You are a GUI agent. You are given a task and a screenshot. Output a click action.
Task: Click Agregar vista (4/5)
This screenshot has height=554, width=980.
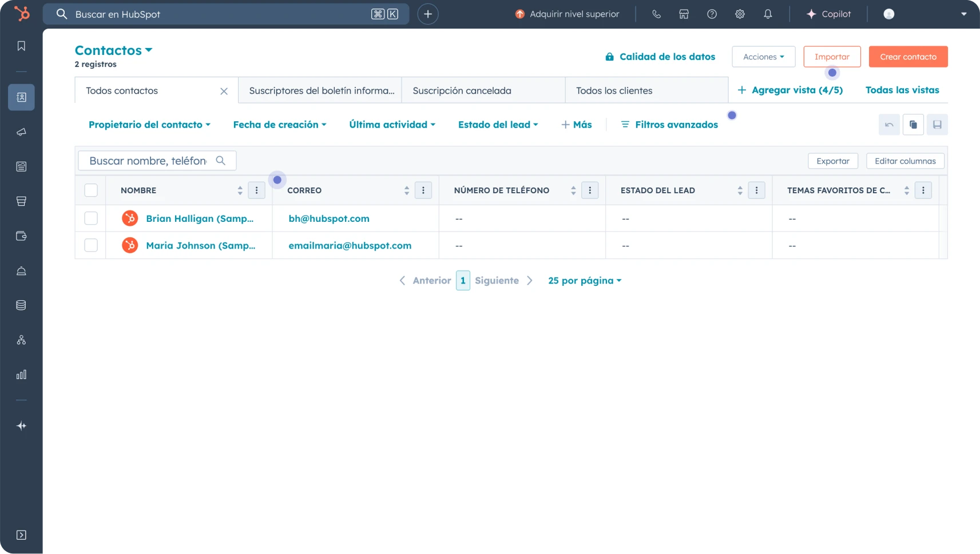tap(790, 90)
